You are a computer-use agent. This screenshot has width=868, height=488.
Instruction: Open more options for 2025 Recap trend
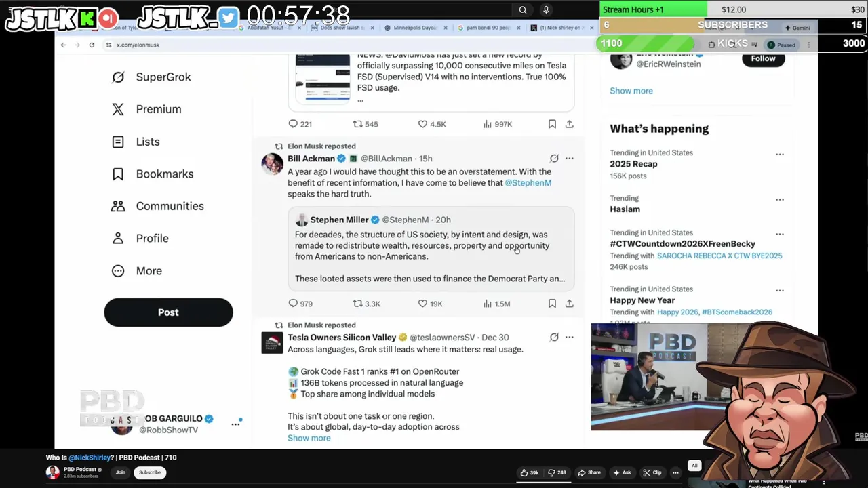coord(780,155)
